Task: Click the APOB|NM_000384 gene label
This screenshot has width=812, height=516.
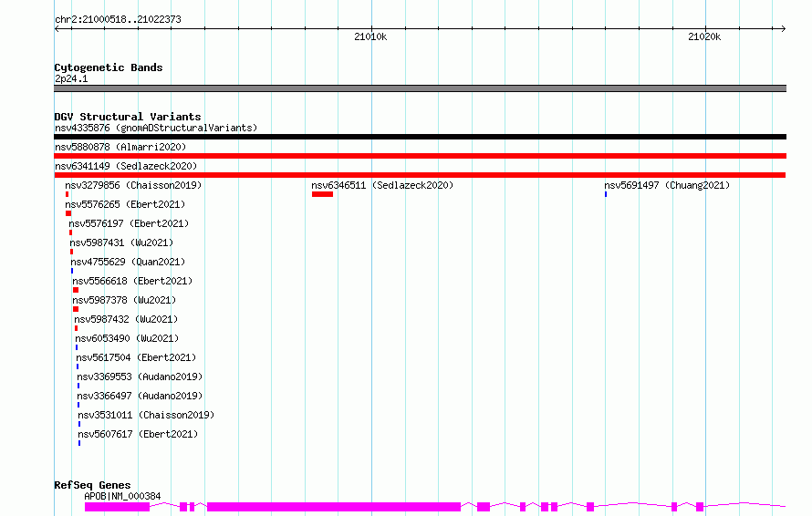Action: coord(123,496)
